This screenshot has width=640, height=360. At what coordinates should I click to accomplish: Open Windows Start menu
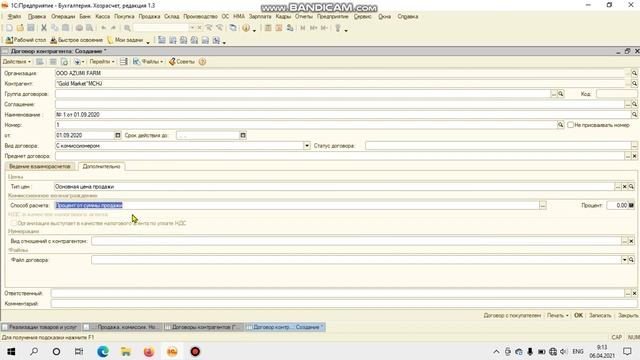click(x=11, y=351)
